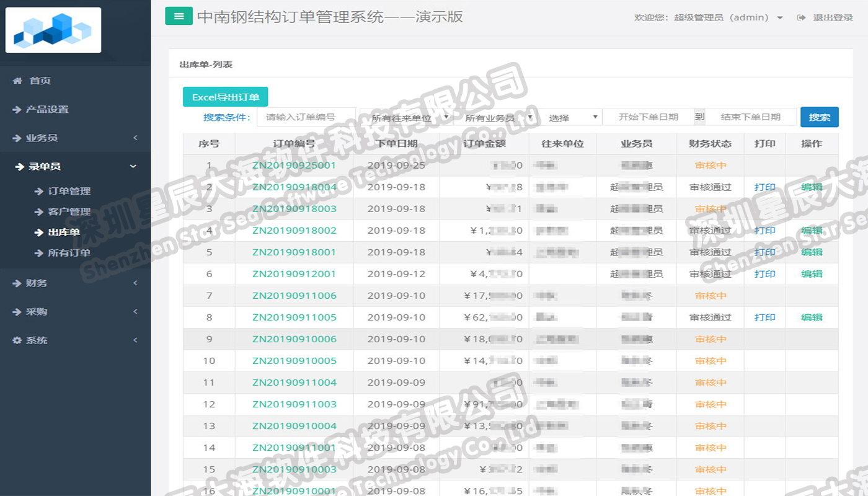Open order link ZN20190910004
The width and height of the screenshot is (868, 496).
click(x=294, y=426)
